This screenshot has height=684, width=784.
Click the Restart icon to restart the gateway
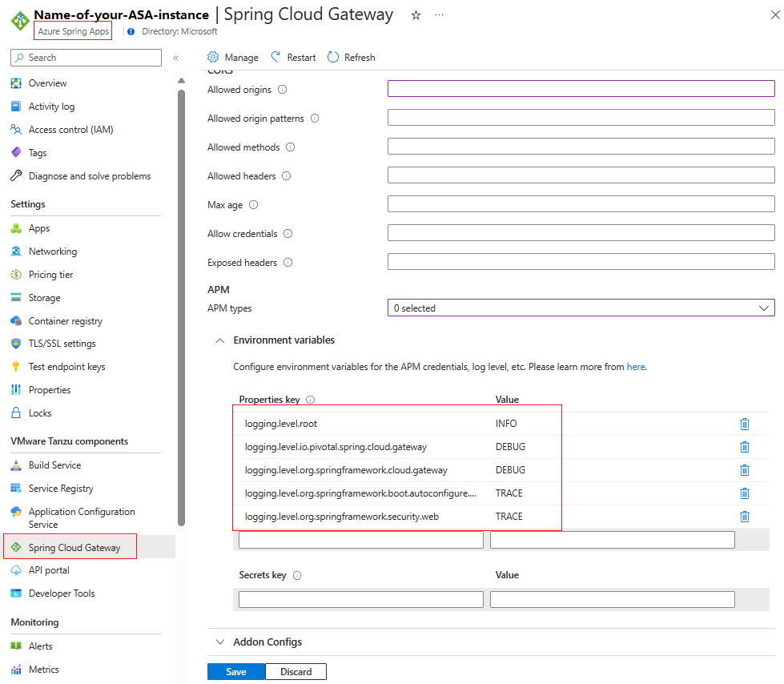[275, 57]
